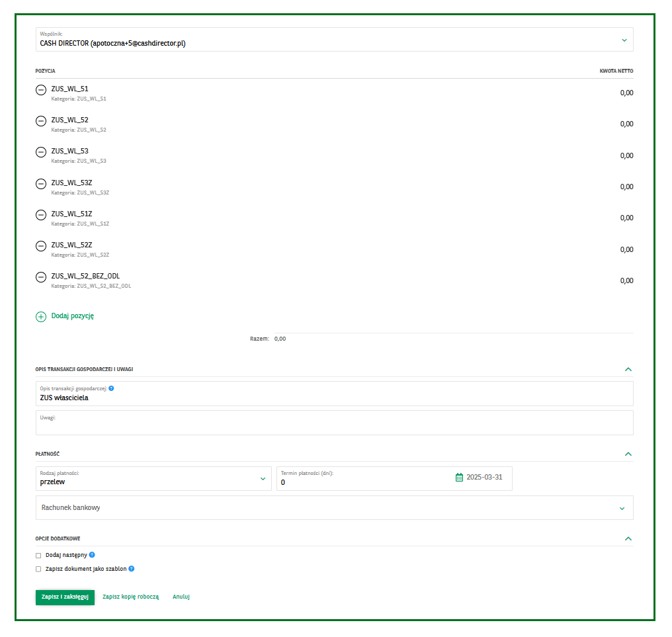Click the ZUS_WL_52_BEZ_ODL position name
Viewport: 672px width, 637px height.
[86, 276]
